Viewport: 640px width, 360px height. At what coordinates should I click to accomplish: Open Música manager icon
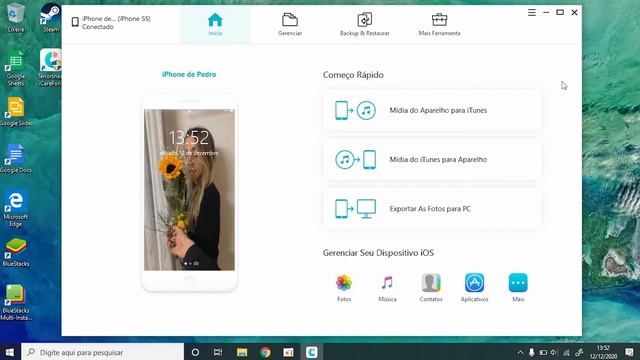coord(387,287)
